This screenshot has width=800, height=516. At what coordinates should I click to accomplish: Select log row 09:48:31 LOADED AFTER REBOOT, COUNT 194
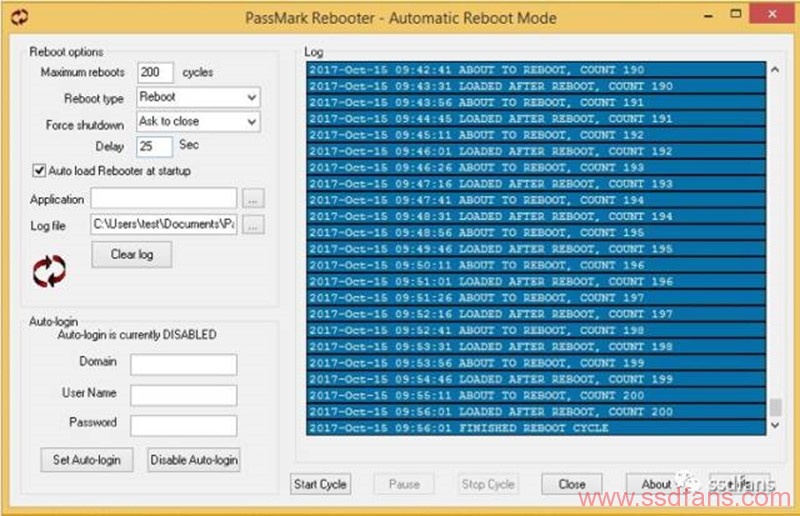(536, 217)
